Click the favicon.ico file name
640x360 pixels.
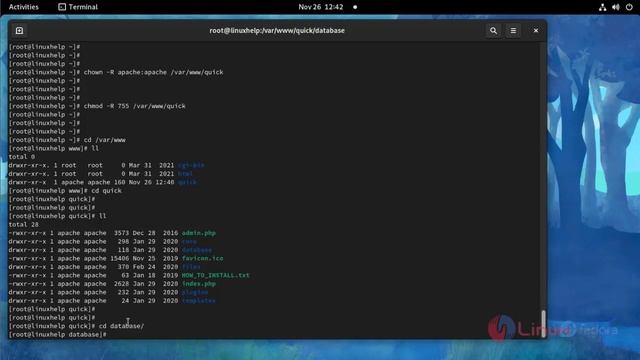point(202,258)
